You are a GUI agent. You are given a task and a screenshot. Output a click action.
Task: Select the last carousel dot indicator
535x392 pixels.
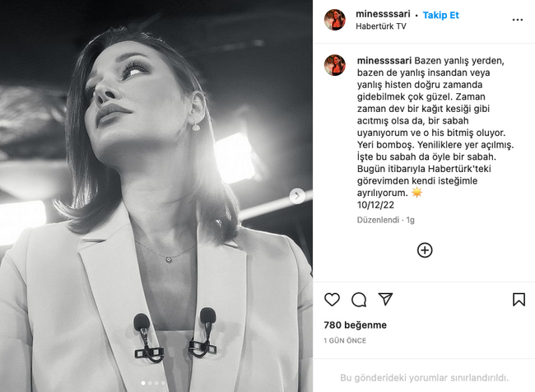click(x=163, y=383)
